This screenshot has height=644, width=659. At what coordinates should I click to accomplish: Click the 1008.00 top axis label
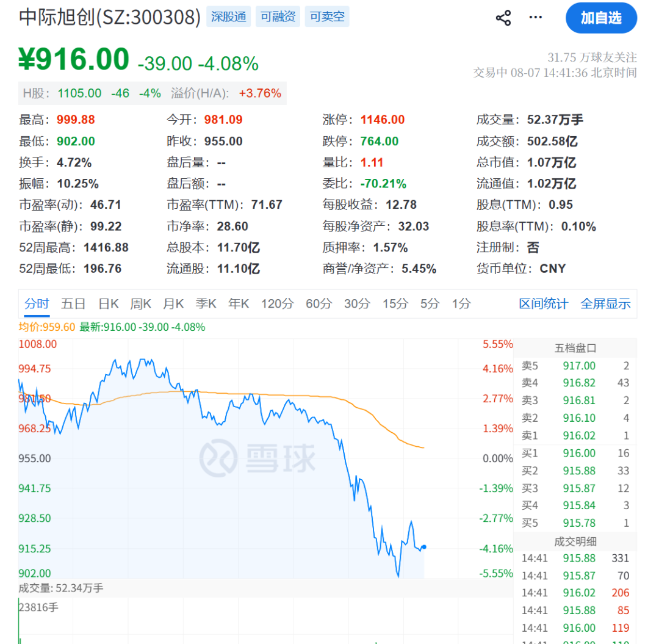[37, 344]
